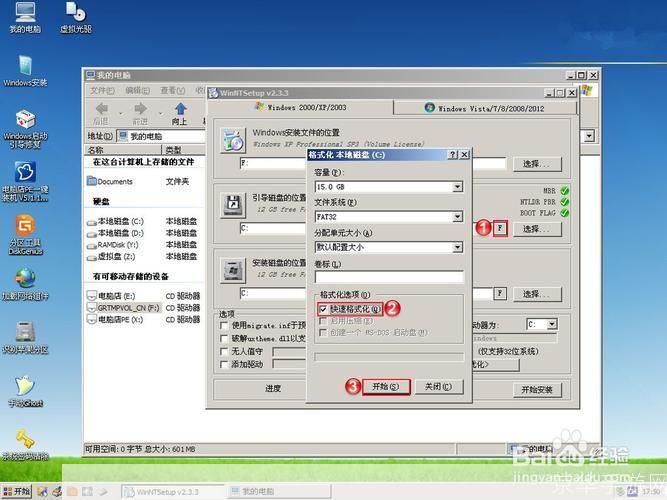Click the install source path field F:
The image size is (667, 500).
373,163
